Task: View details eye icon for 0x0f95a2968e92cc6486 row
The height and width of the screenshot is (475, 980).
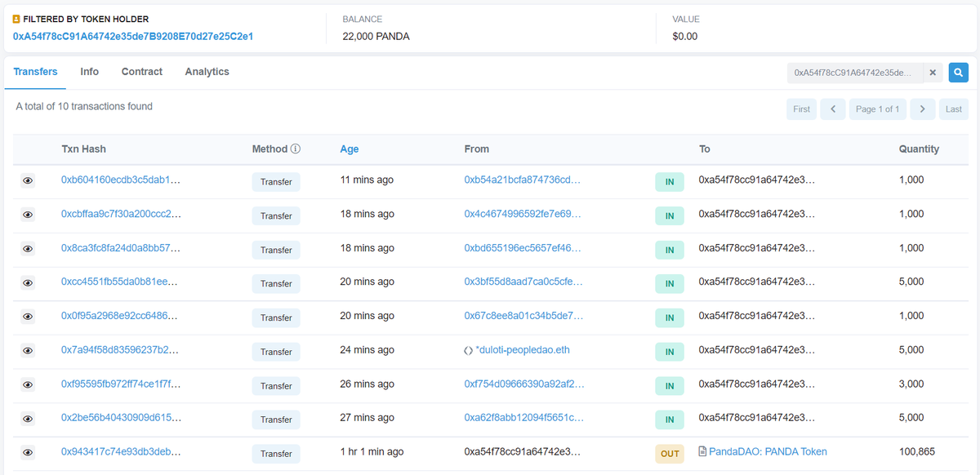Action: (28, 317)
